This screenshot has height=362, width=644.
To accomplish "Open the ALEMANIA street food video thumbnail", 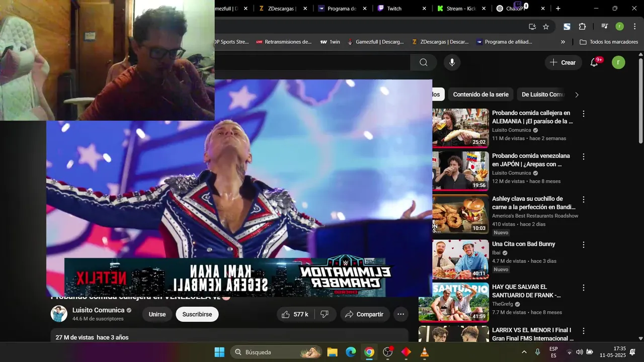I will point(460,128).
